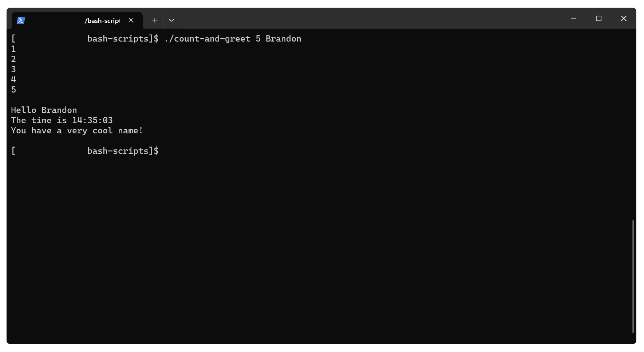
Task: Click the first bash-scripts]$ prompt text
Action: [123, 39]
